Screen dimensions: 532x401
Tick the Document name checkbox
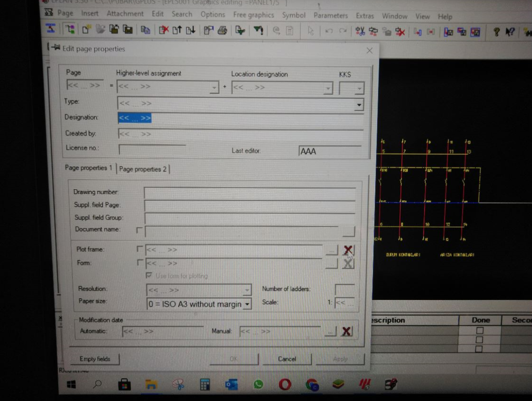point(139,230)
